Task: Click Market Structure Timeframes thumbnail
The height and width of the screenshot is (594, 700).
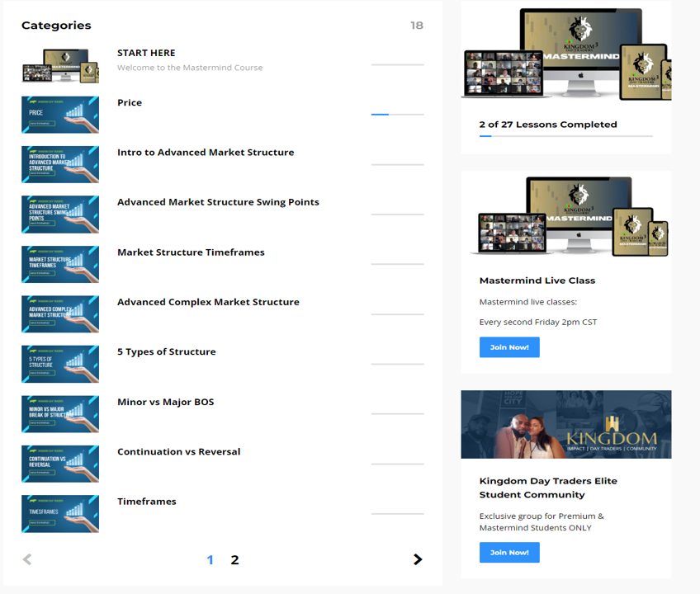Action: (x=60, y=264)
